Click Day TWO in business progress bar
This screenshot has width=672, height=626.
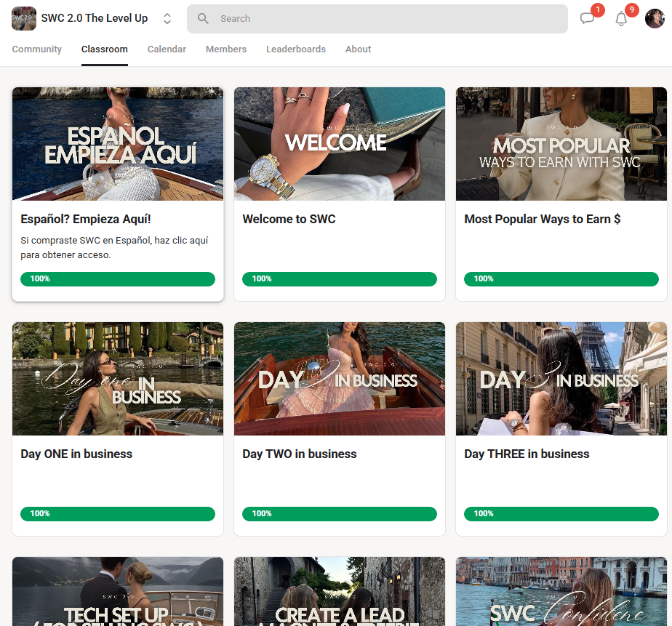[340, 514]
